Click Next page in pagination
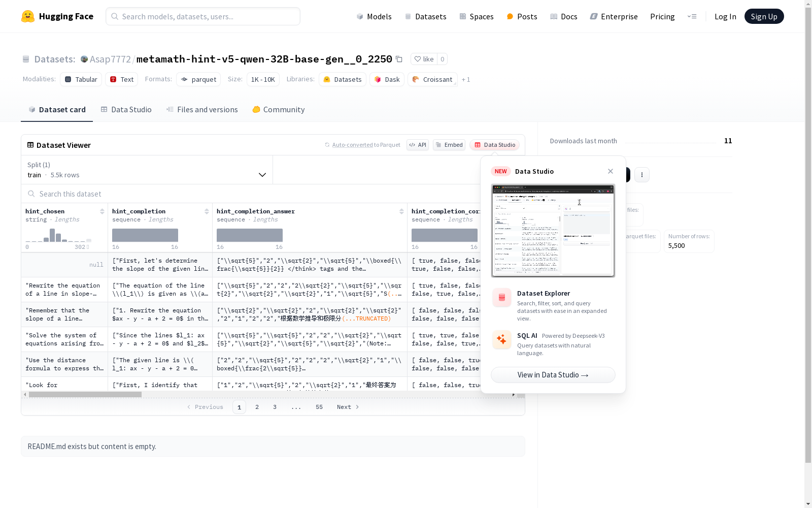 (x=348, y=407)
